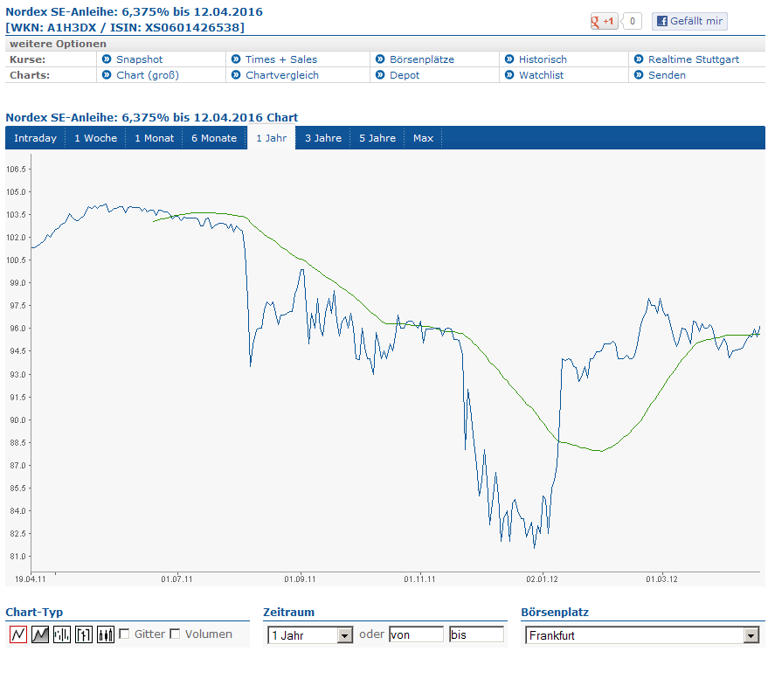The image size is (768, 700).
Task: Click the 106.5 price axis label
Action: [16, 169]
